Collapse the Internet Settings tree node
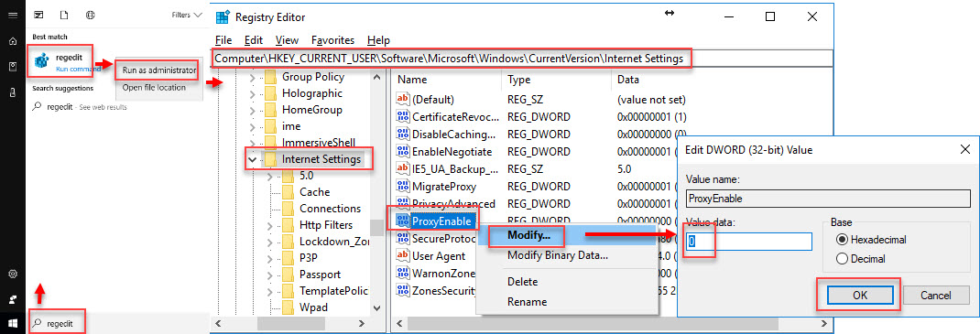 point(252,160)
